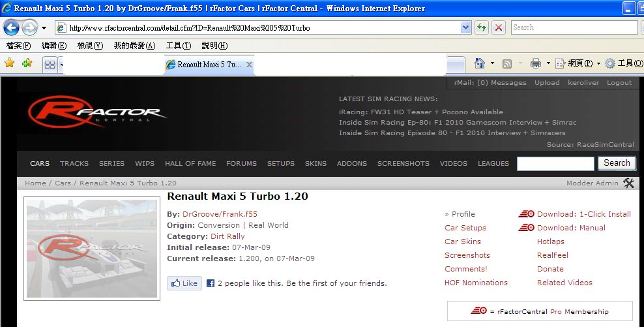Click the Download: 1-Click Install link

(x=583, y=214)
